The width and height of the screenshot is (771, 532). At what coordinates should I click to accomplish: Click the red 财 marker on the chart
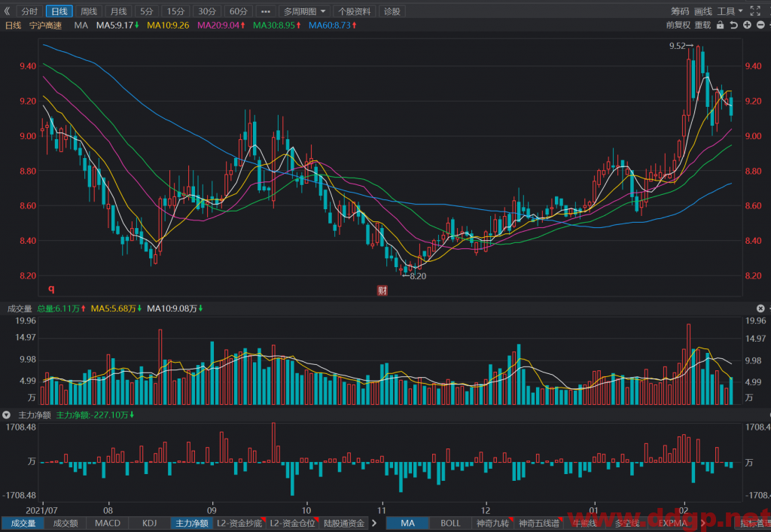tap(382, 290)
